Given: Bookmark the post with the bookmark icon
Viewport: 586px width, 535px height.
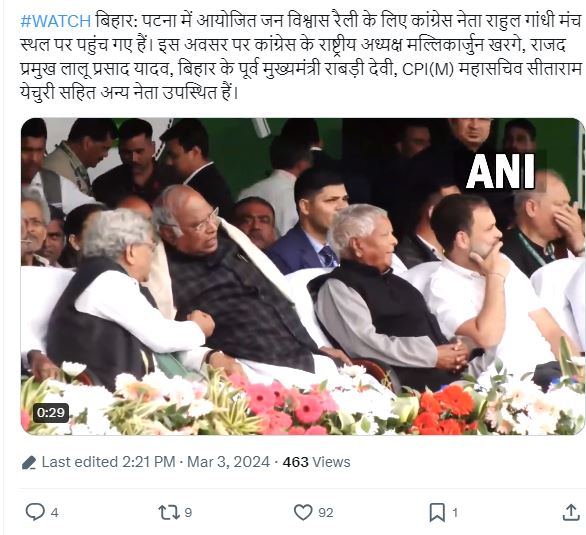Looking at the screenshot, I should point(437,512).
